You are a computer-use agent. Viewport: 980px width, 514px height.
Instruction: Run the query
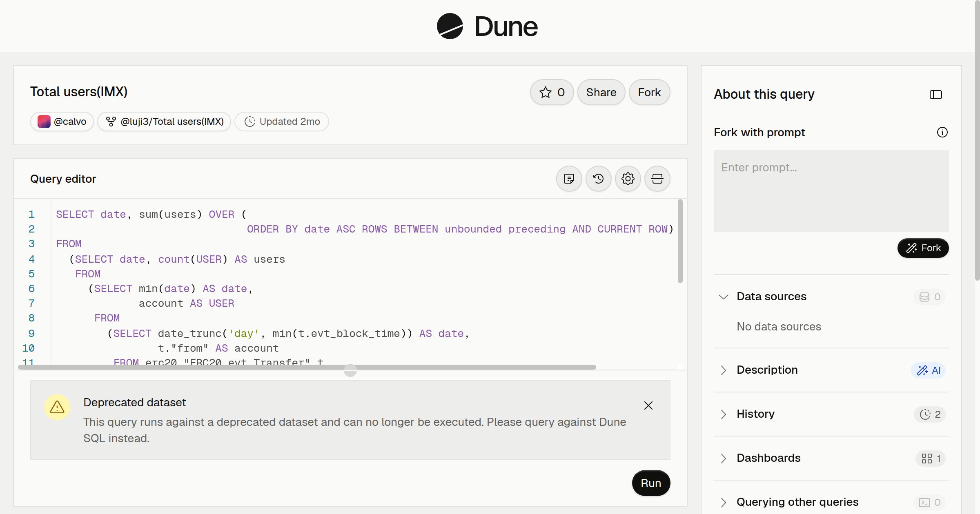[x=651, y=483]
